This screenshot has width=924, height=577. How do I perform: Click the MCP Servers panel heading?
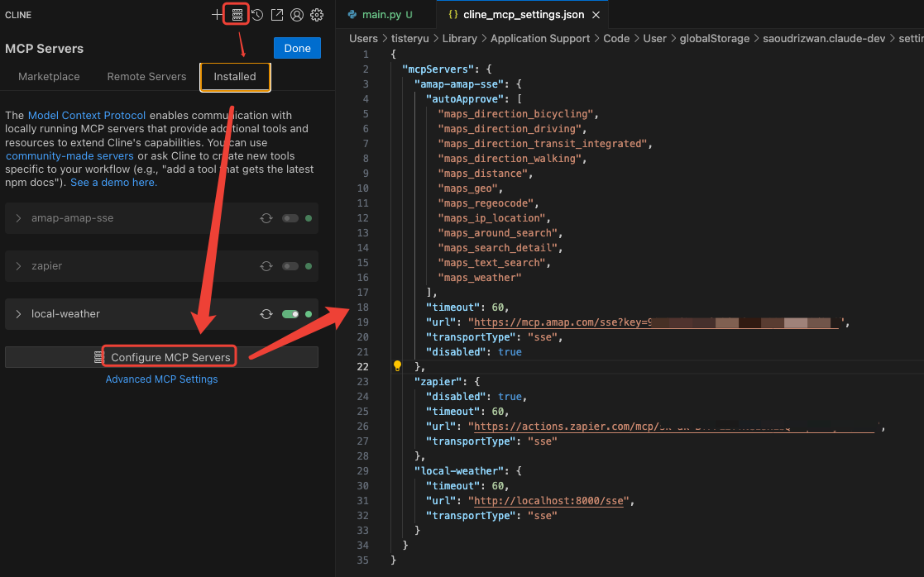pos(44,48)
